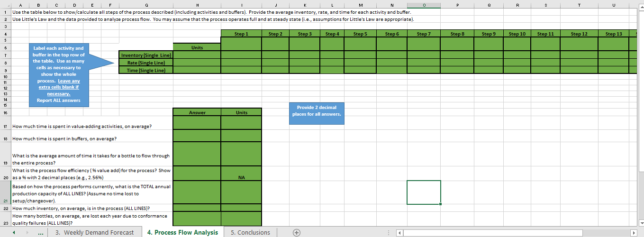
Task: Click the Step 3 header cell
Action: pyautogui.click(x=305, y=34)
